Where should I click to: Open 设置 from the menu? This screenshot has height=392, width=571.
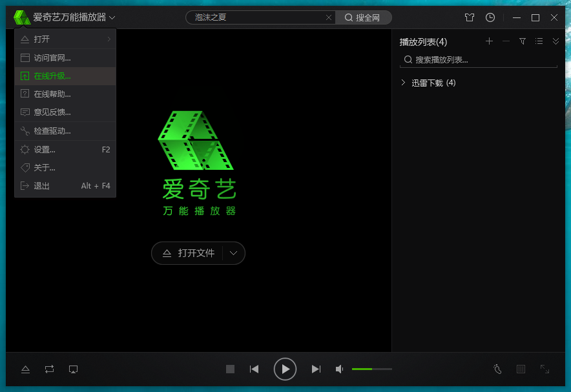pos(65,150)
